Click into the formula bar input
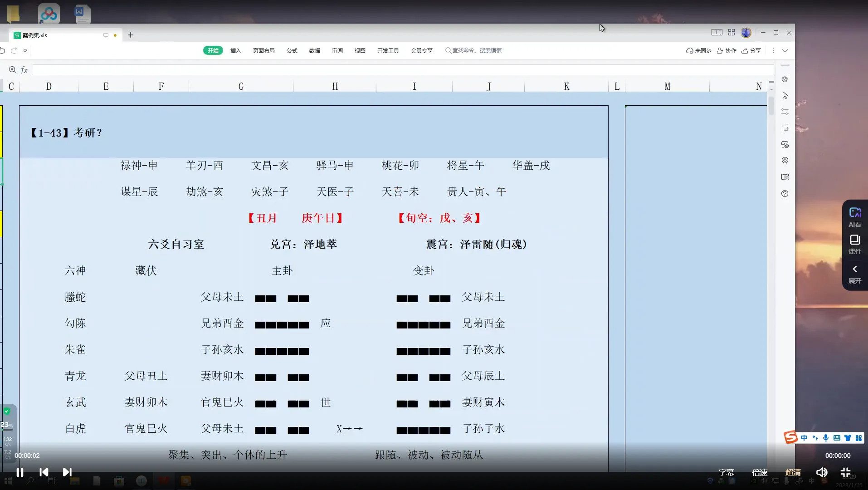Viewport: 868px width, 490px height. [x=402, y=70]
